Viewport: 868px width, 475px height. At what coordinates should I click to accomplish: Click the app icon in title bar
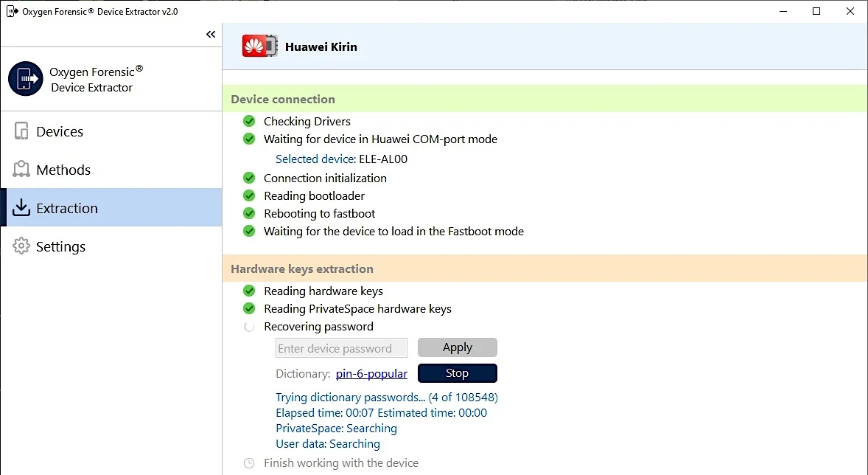12,11
